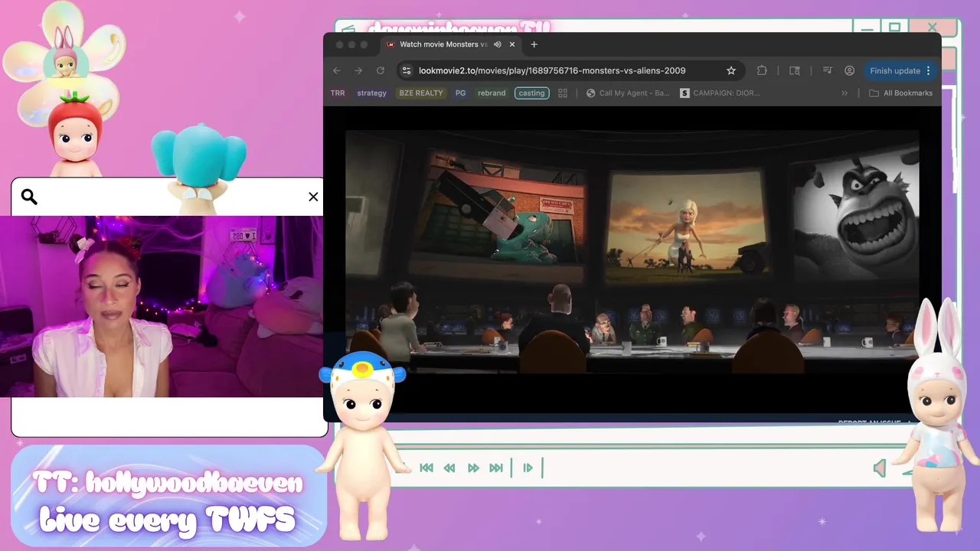980x551 pixels.
Task: Go back in the browser
Action: pyautogui.click(x=337, y=70)
